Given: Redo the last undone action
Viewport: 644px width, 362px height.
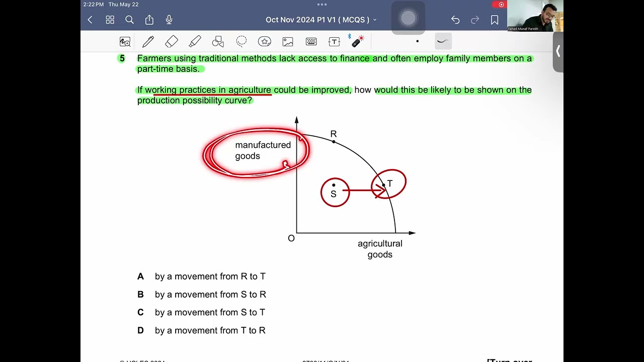Looking at the screenshot, I should [475, 20].
